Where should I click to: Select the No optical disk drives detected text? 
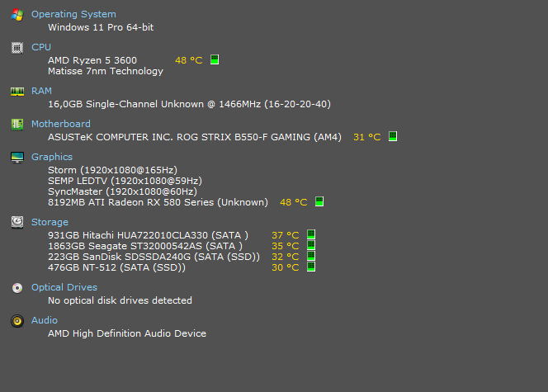pos(120,300)
